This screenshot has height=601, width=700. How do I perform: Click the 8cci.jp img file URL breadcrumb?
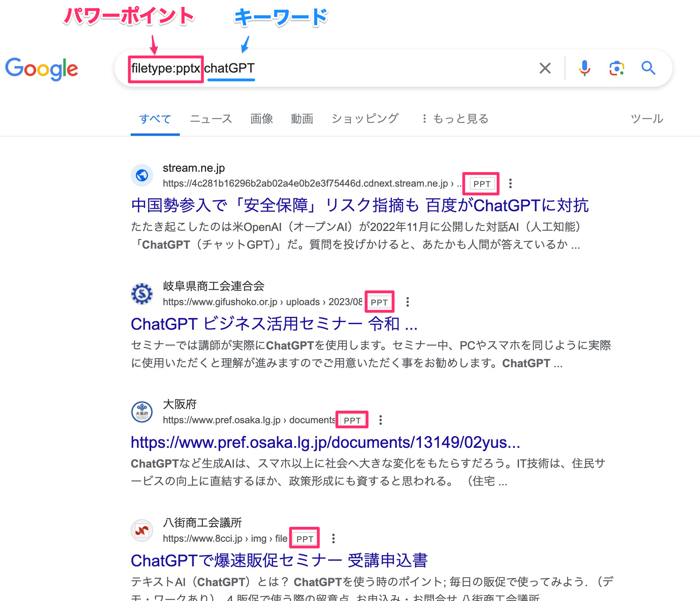click(x=225, y=539)
